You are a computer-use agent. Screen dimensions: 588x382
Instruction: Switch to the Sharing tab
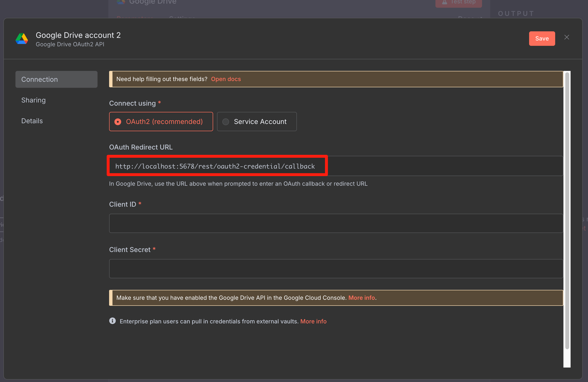[33, 100]
